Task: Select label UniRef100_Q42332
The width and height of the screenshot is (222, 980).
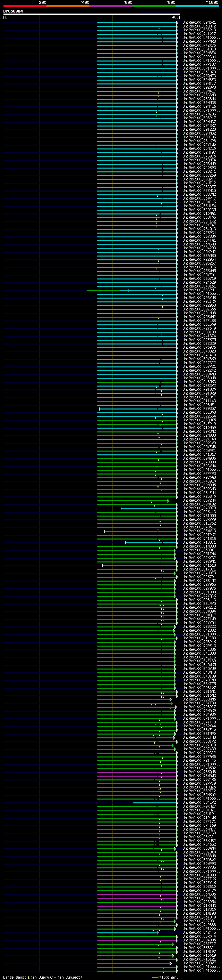Action: click(x=199, y=630)
